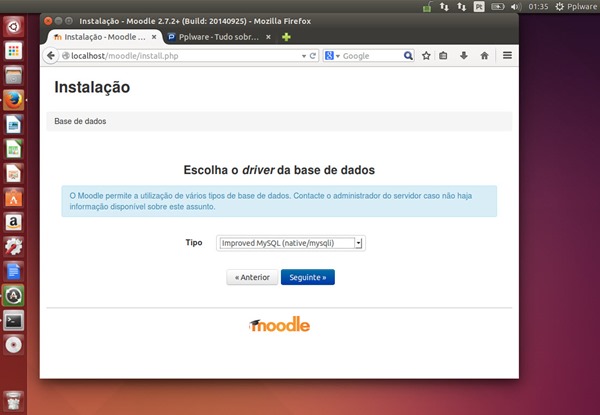Open the Pplware session menu

tap(576, 7)
